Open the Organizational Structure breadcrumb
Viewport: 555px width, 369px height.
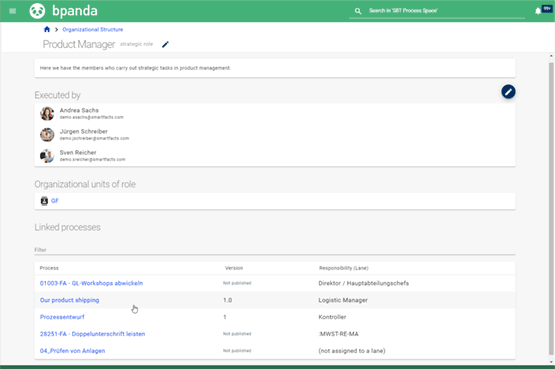point(93,29)
